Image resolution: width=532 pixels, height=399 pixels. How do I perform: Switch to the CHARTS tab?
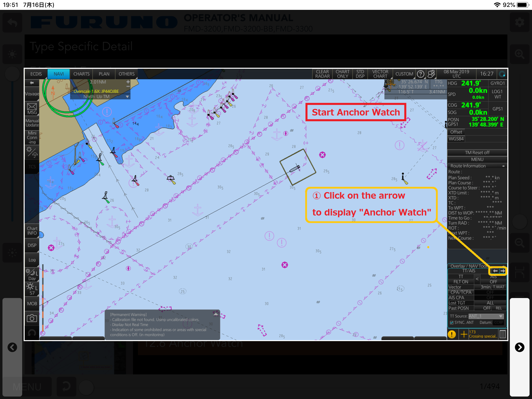[x=82, y=74]
